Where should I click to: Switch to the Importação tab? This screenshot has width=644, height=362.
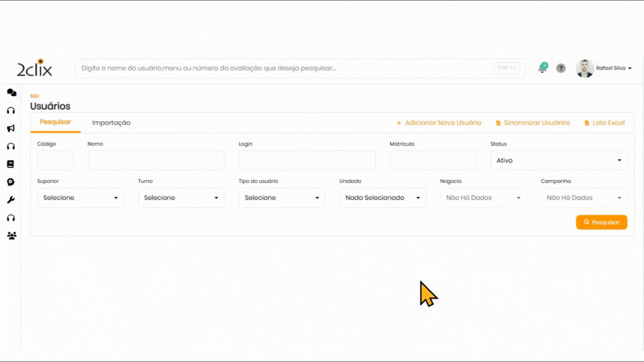pos(111,123)
